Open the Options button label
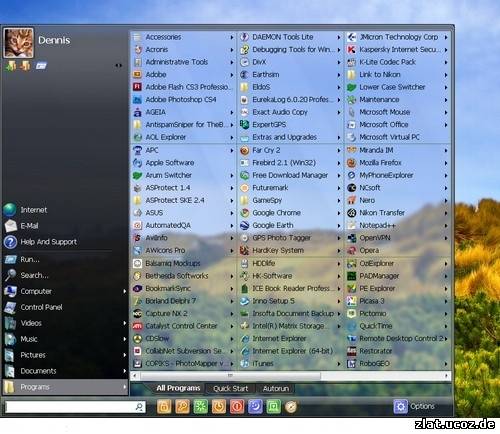This screenshot has height=434, width=500. tap(422, 406)
